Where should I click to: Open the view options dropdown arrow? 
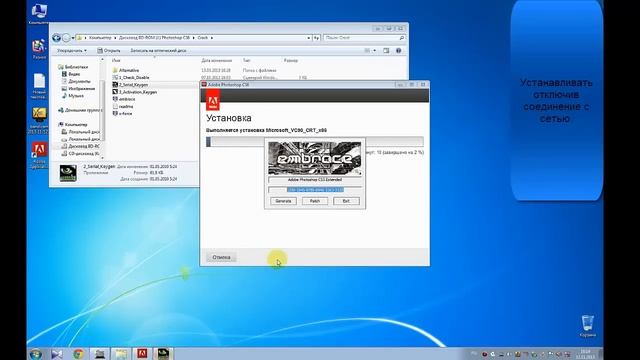pyautogui.click(x=375, y=51)
